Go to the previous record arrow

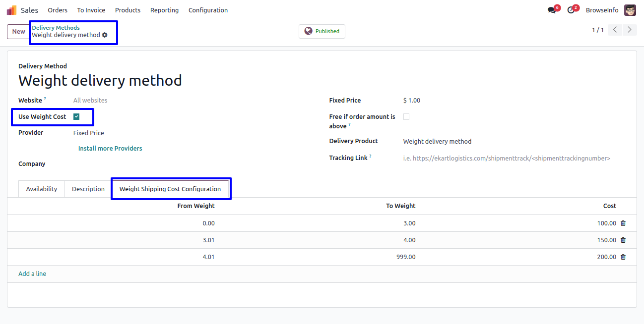click(615, 30)
